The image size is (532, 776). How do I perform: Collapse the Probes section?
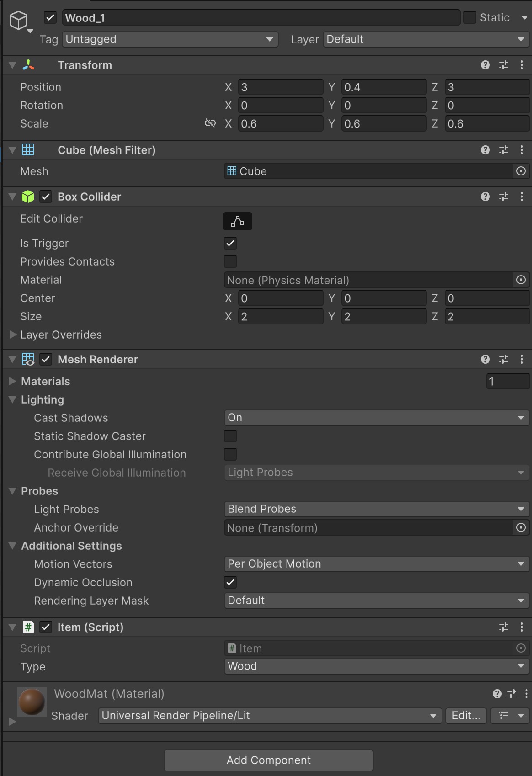tap(12, 491)
